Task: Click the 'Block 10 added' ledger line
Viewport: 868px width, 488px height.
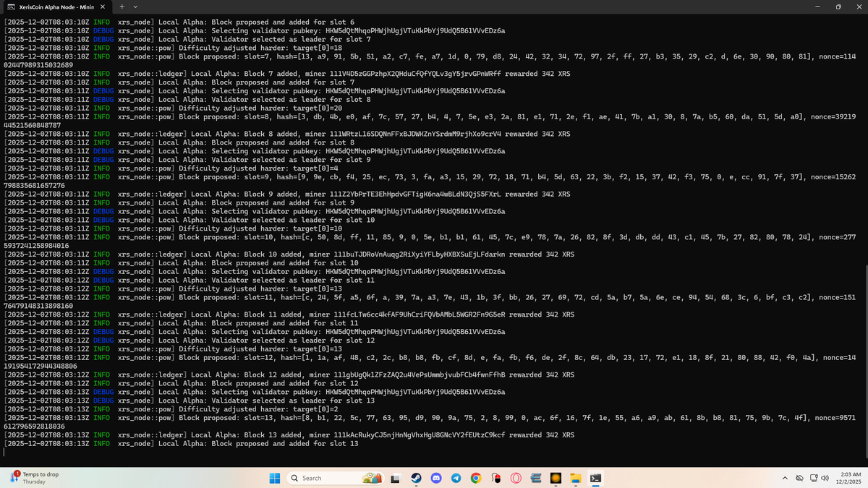Action: (x=289, y=254)
